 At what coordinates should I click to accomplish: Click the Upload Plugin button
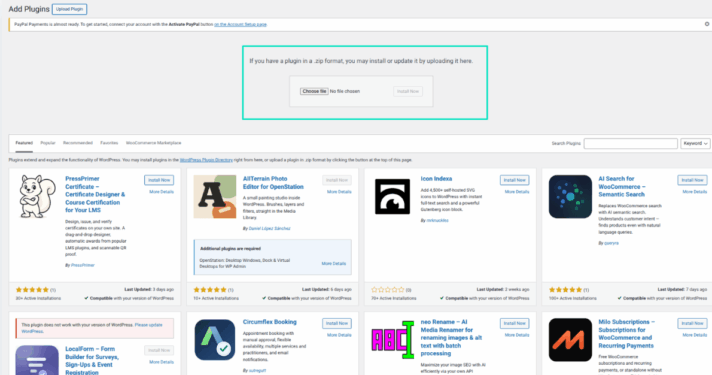tap(69, 9)
